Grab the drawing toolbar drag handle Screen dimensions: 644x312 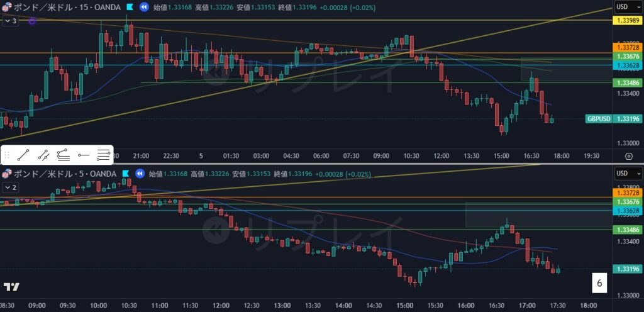click(6, 154)
